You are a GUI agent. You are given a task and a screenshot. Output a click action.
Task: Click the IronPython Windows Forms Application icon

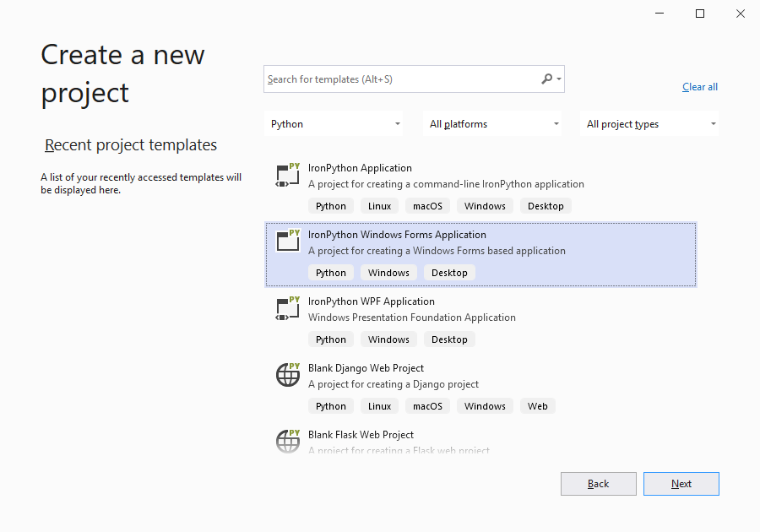[287, 242]
